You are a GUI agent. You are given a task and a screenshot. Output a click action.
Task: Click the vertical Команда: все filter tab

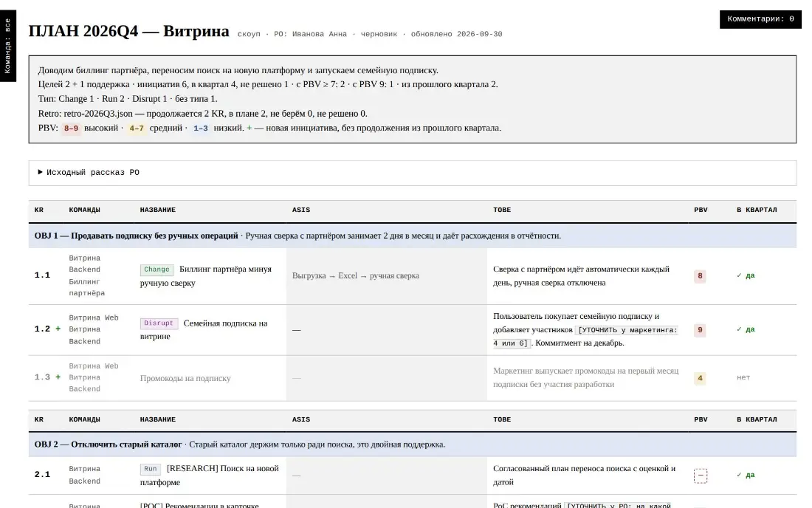(x=8, y=46)
